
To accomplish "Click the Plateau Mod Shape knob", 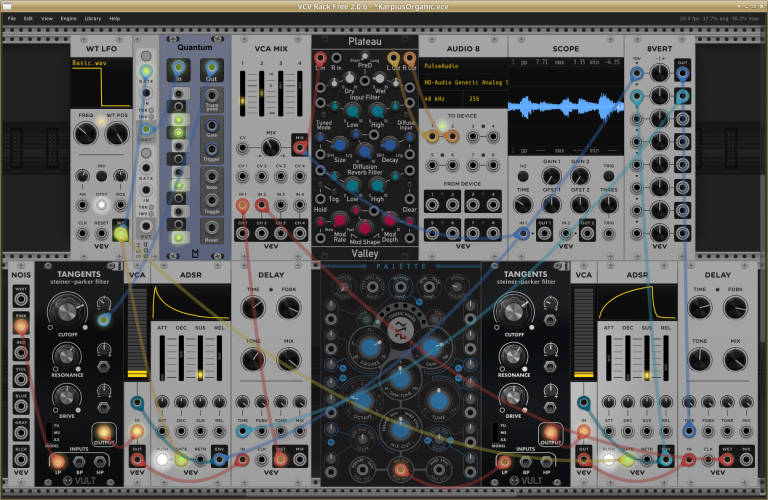I will click(364, 227).
